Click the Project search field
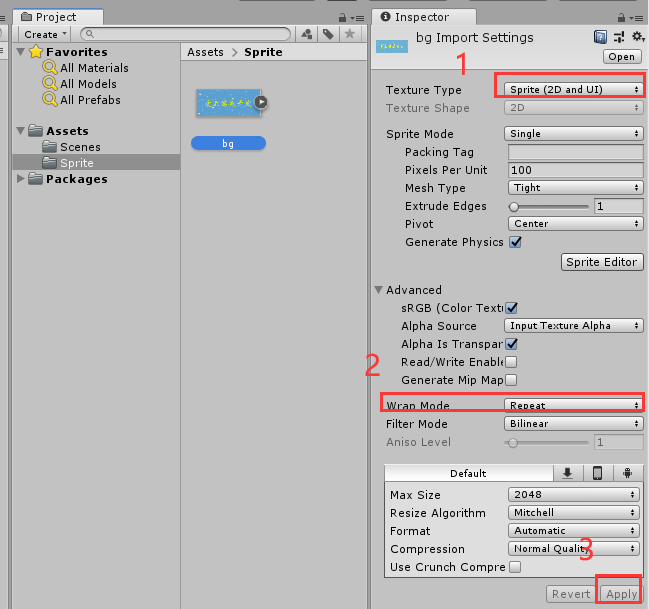The height and width of the screenshot is (609, 649). pyautogui.click(x=185, y=34)
